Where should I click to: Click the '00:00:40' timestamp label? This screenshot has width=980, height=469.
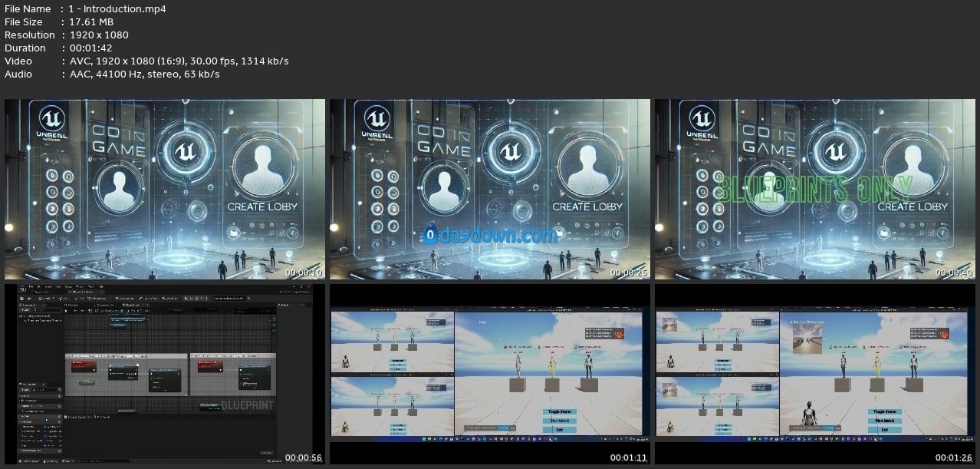pyautogui.click(x=954, y=272)
